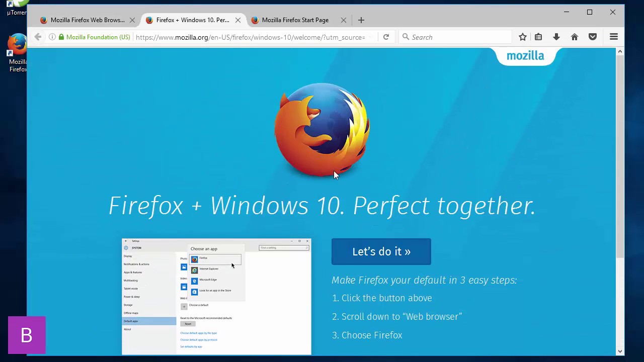Minimize the Firefox window

pos(567,12)
